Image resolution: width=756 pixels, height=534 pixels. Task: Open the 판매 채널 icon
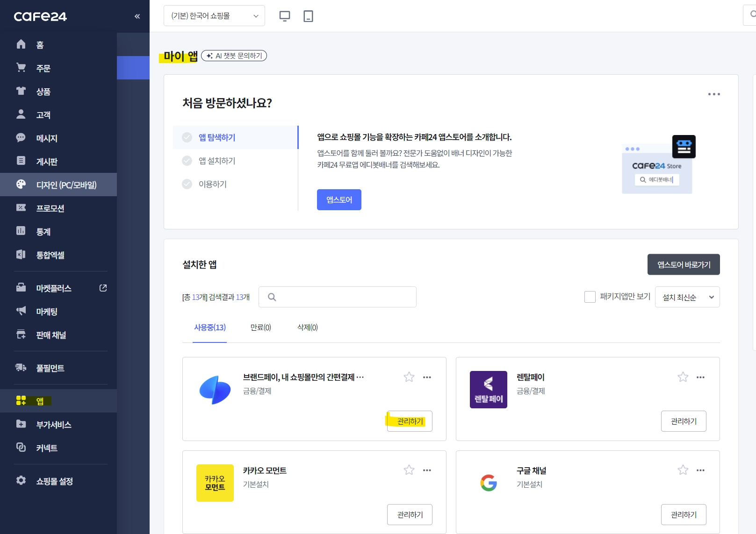click(x=21, y=335)
